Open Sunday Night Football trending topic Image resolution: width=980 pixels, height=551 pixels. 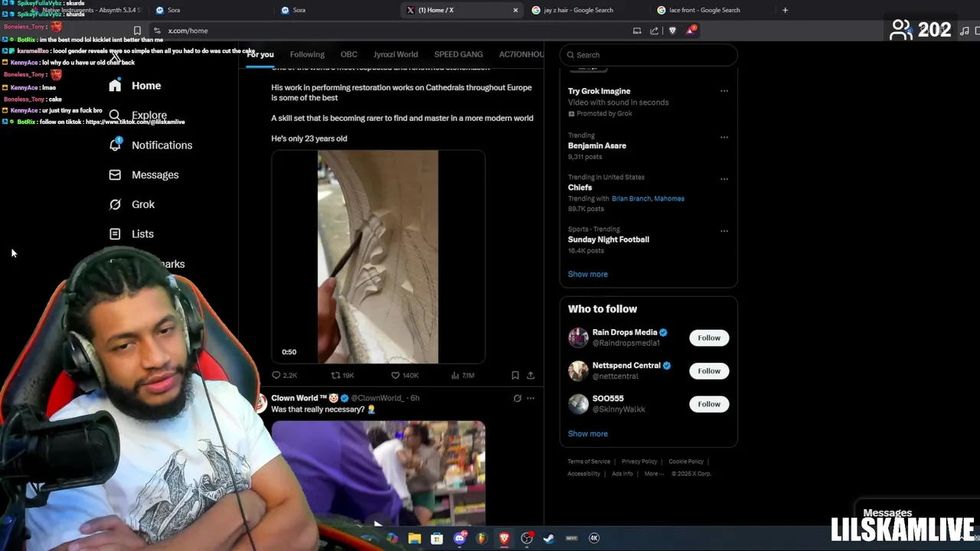[x=609, y=240]
